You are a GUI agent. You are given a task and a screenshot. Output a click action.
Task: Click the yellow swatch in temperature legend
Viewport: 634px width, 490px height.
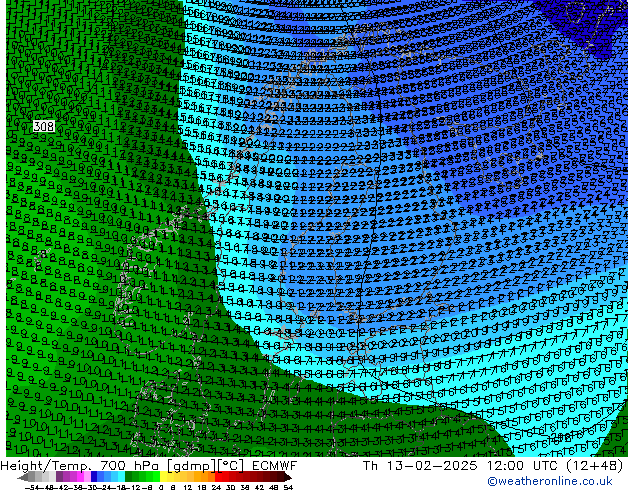click(x=163, y=477)
